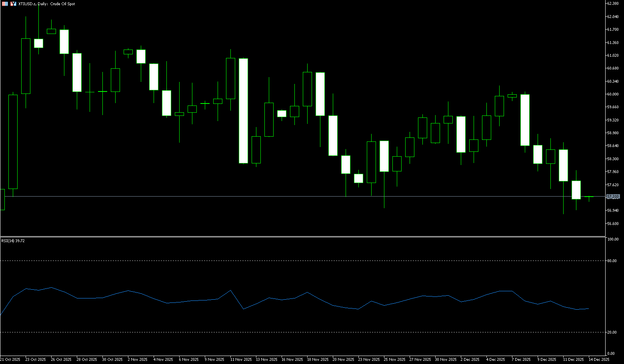This screenshot has height=364, width=624.
Task: Click the RSI 20.00 dotted level line
Action: tap(280, 332)
